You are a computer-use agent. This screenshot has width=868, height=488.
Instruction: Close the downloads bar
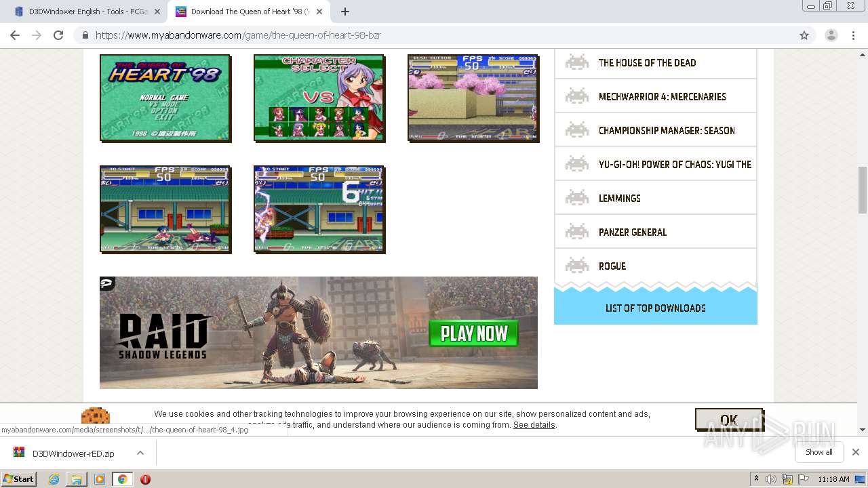point(855,452)
